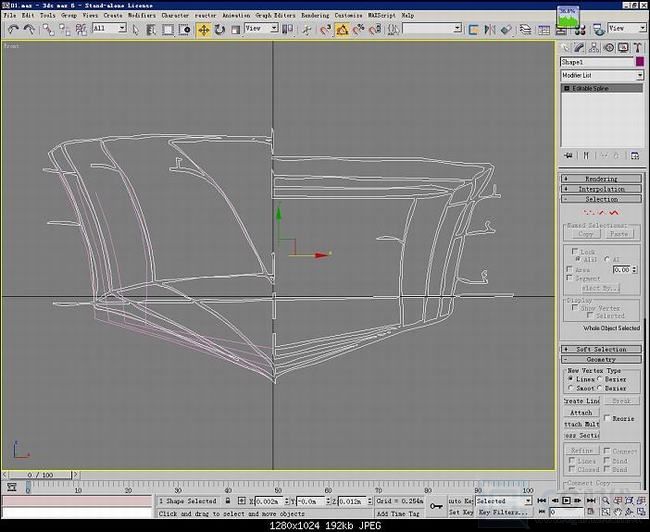Switch to the Hierarchy panel tab
The height and width of the screenshot is (532, 650).
[x=594, y=47]
